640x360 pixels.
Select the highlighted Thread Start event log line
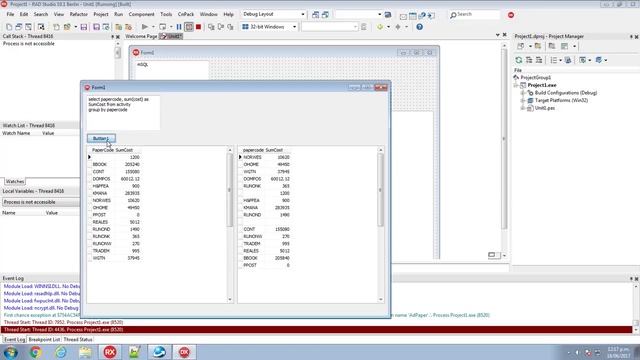317,330
